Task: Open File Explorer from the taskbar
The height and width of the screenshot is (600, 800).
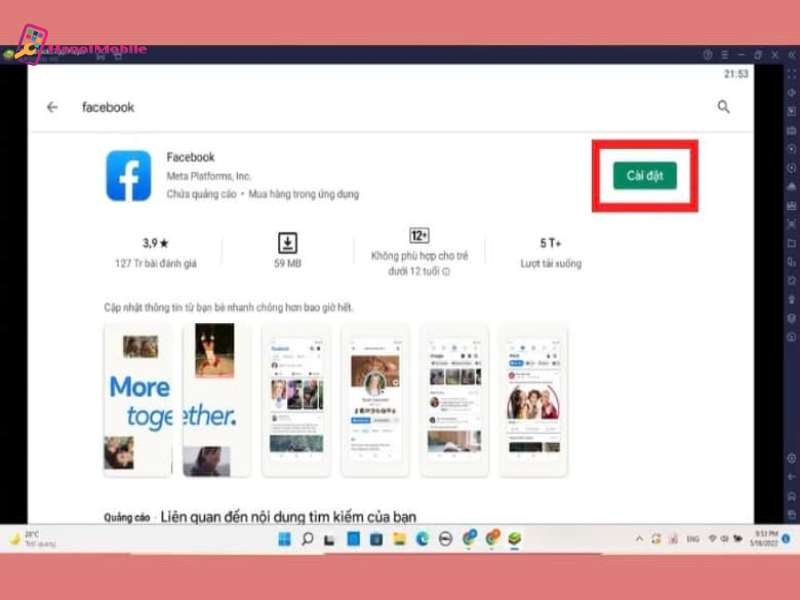Action: point(399,539)
